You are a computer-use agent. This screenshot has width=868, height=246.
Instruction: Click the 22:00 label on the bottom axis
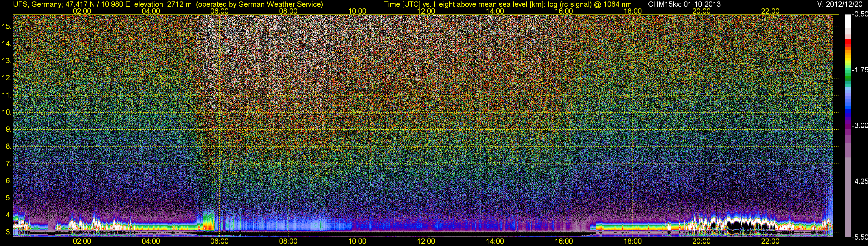pos(770,241)
